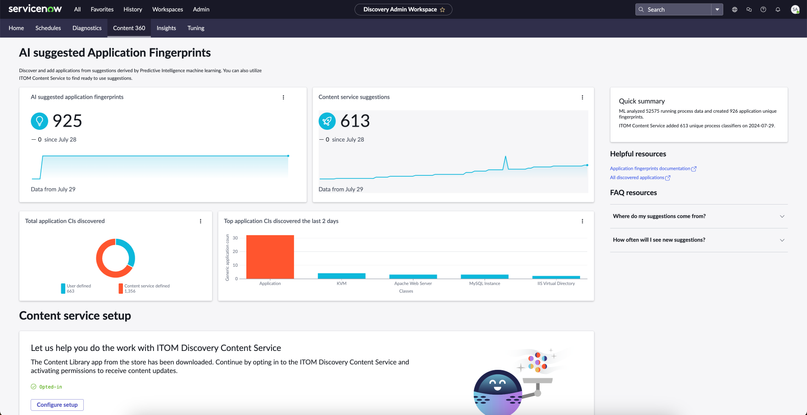Screen dimensions: 807x415
Task: Open the Workspaces menu
Action: (x=167, y=9)
